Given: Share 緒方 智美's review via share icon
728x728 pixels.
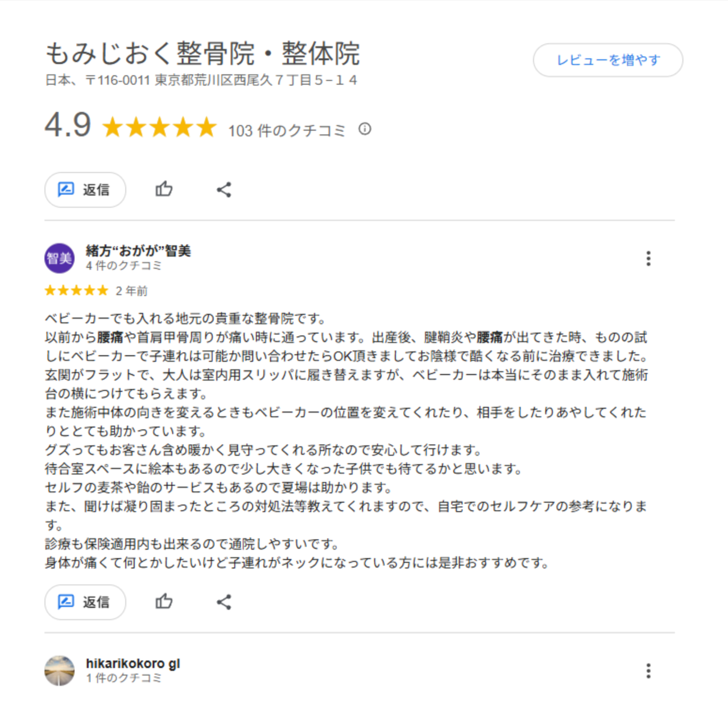Looking at the screenshot, I should click(224, 602).
